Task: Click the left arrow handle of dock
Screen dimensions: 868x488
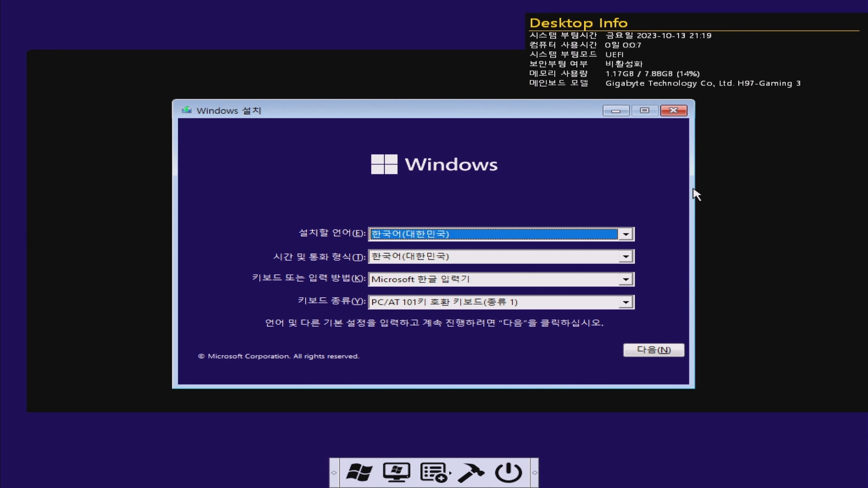Action: pyautogui.click(x=334, y=473)
